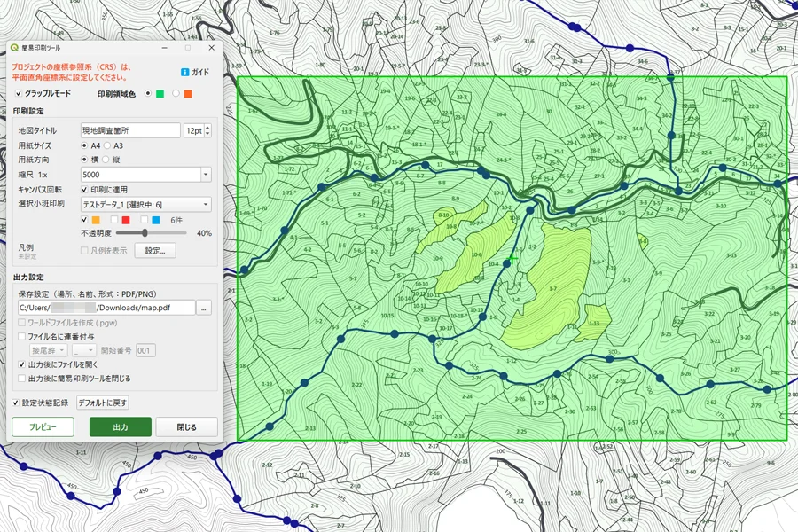Screen dimensions: 798x532
Task: Click the 閉じる button
Action: (187, 427)
